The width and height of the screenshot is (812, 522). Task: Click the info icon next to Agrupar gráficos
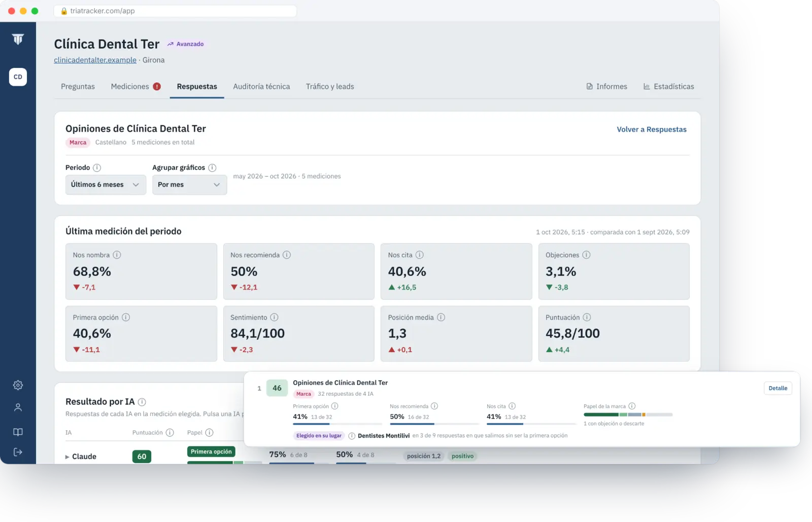tap(212, 167)
